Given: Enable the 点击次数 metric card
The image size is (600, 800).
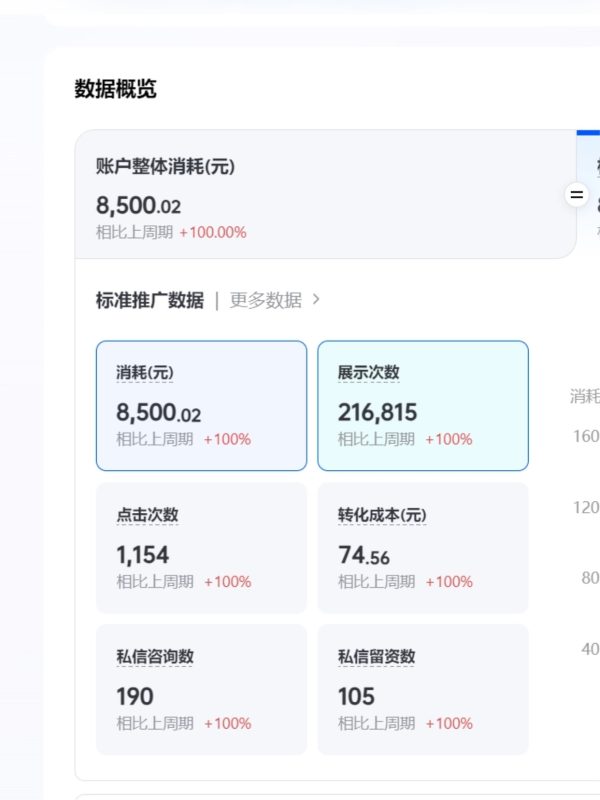Looking at the screenshot, I should click(201, 547).
